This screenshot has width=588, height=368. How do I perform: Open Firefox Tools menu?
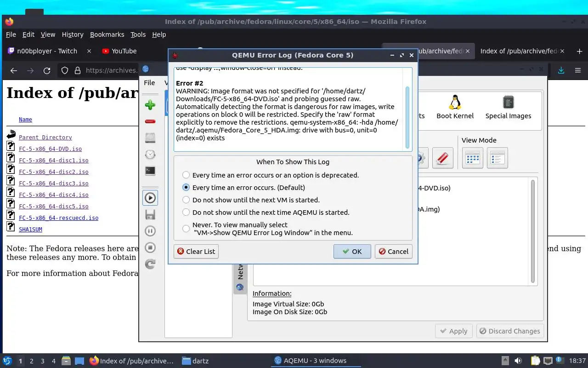click(x=138, y=34)
